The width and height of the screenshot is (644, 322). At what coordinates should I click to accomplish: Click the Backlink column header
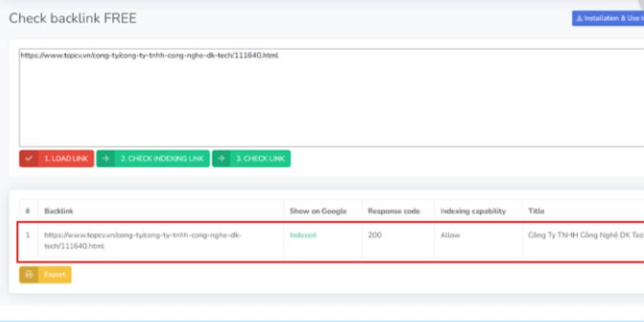(59, 211)
